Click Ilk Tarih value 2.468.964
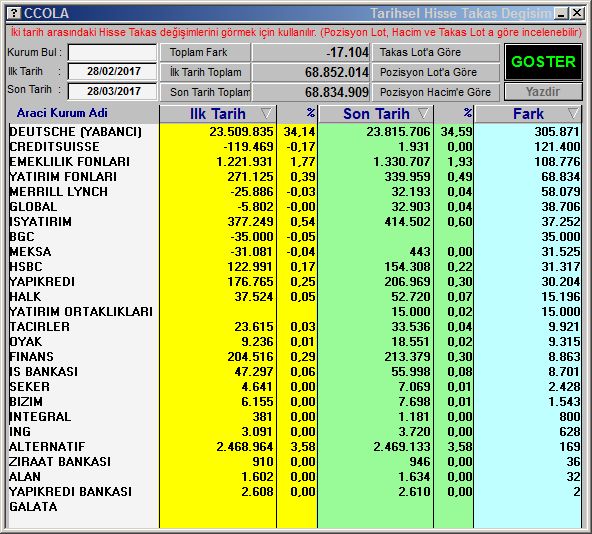The image size is (592, 534). point(245,447)
